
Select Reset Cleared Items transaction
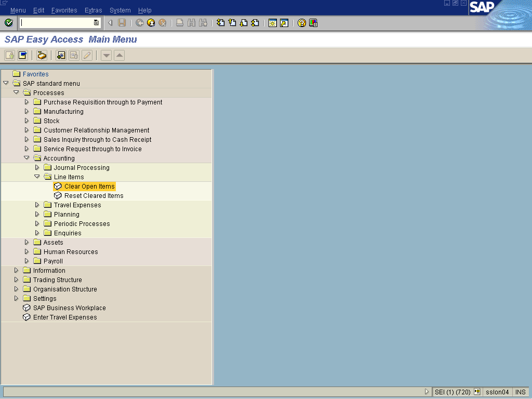pyautogui.click(x=94, y=196)
